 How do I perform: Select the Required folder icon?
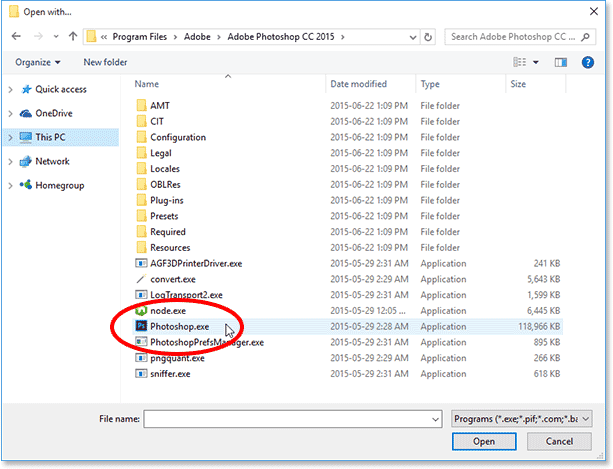pos(141,231)
